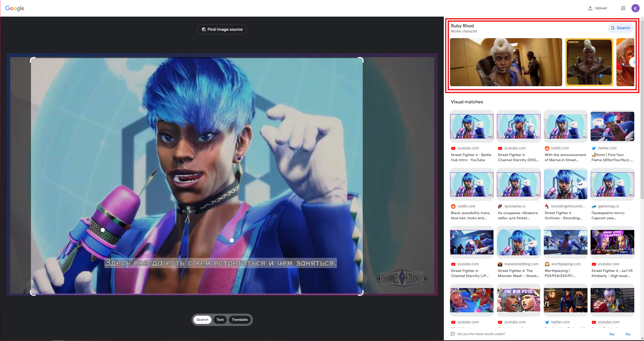This screenshot has width=644, height=341.
Task: Click the feedback flag icon
Action: 453,334
